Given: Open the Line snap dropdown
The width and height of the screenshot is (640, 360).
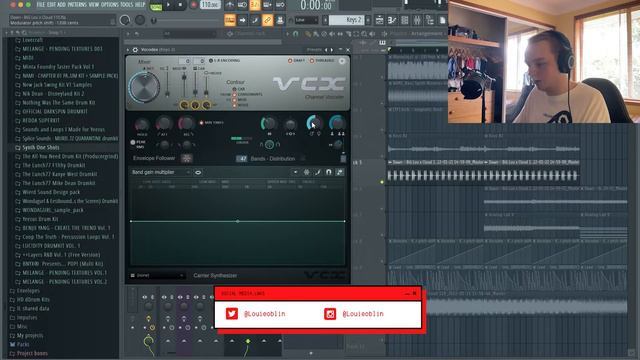Looking at the screenshot, I should point(307,20).
